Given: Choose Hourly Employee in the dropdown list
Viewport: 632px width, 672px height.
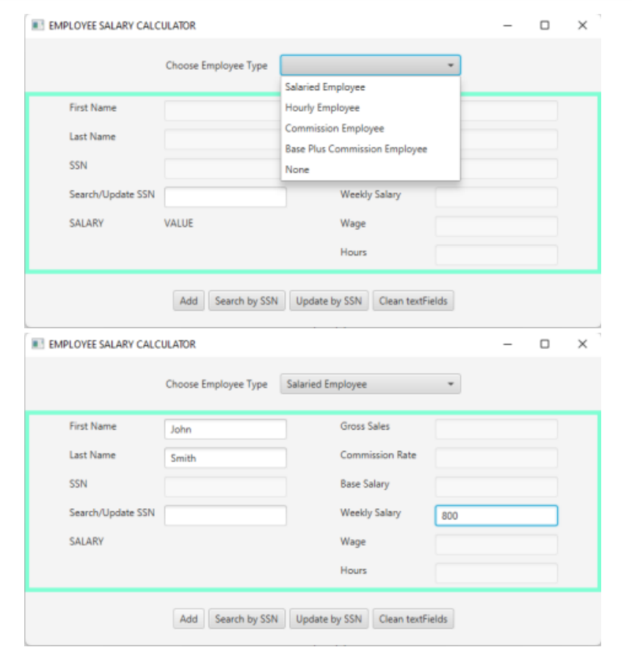Looking at the screenshot, I should tap(370, 107).
